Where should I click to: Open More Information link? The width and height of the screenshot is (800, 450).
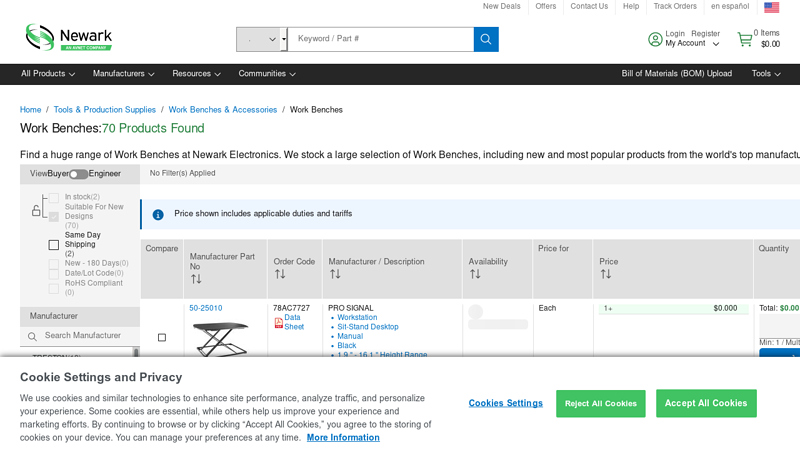point(343,438)
